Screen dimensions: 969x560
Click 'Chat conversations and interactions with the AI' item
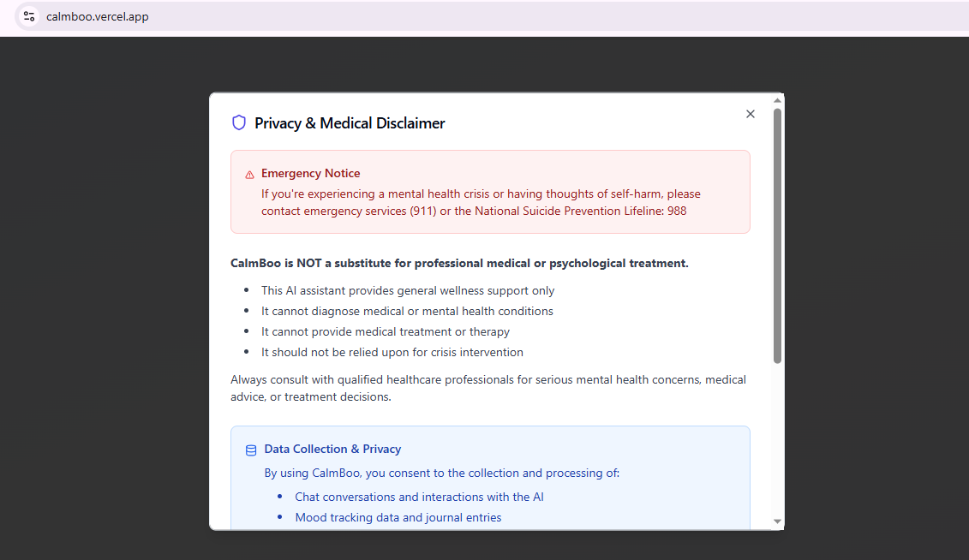(419, 497)
